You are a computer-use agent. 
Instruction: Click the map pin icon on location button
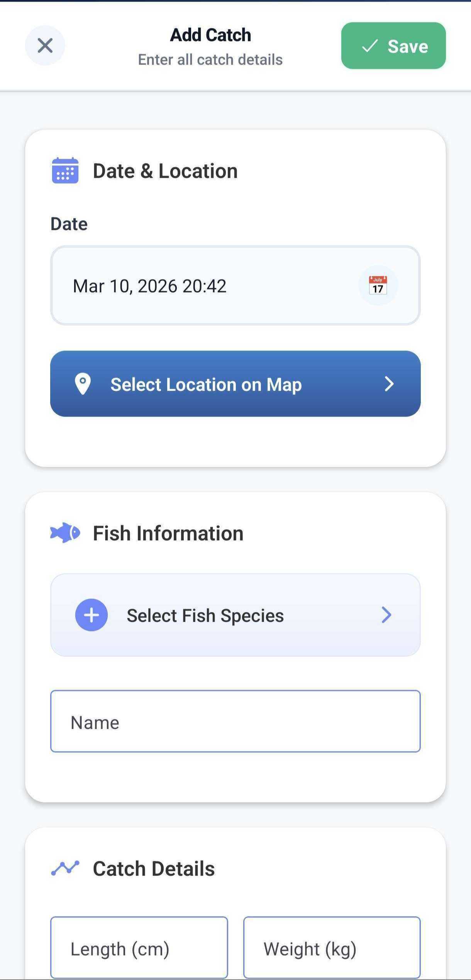(x=83, y=384)
